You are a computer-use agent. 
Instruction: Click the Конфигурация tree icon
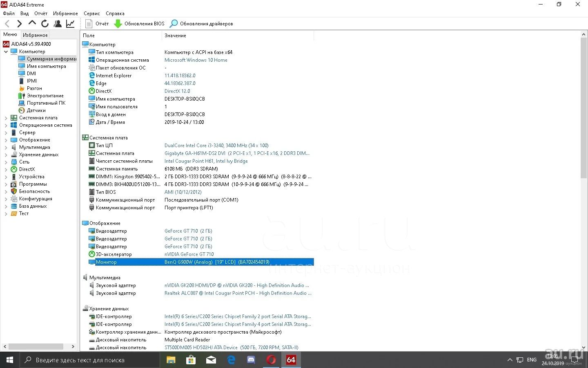[x=14, y=199]
